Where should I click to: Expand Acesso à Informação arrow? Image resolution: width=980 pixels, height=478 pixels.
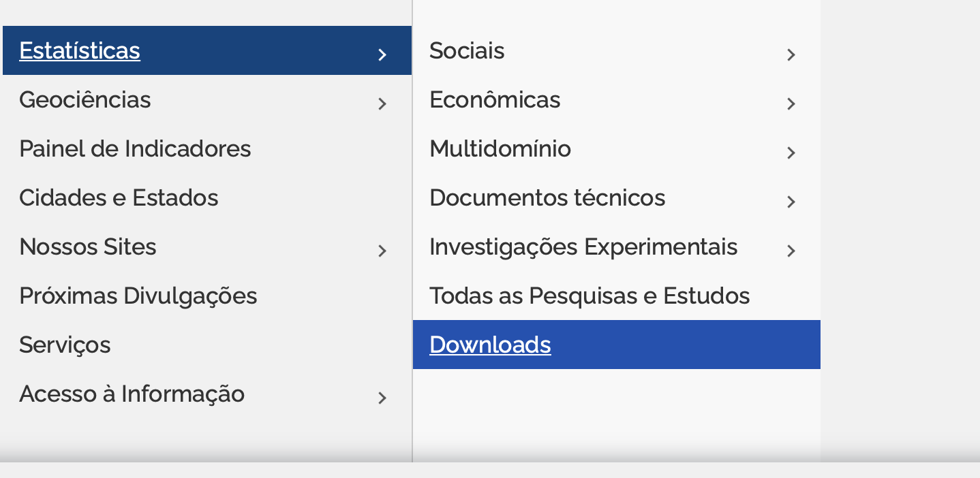[x=382, y=398]
